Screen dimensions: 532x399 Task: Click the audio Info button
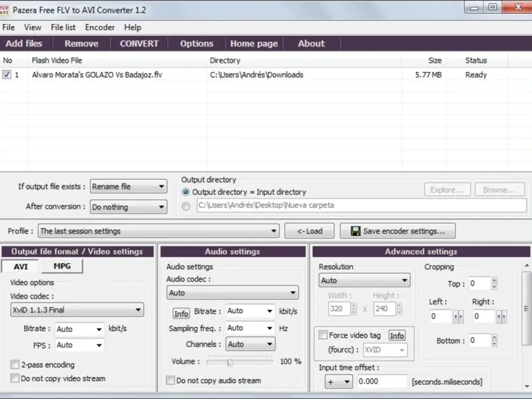181,313
